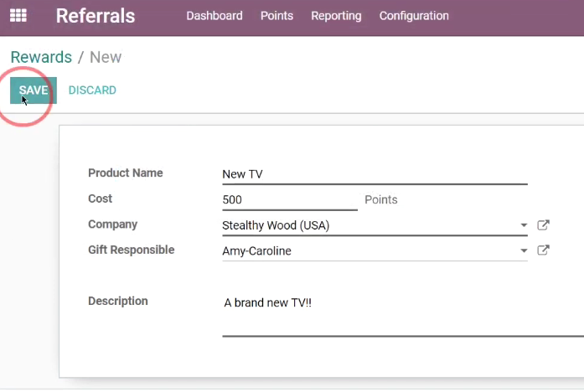Open the Points menu
584x392 pixels.
(276, 16)
